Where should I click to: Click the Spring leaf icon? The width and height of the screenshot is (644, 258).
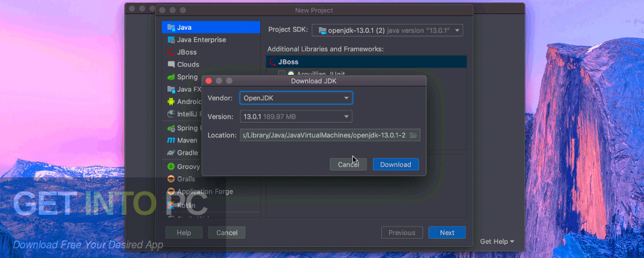pyautogui.click(x=171, y=77)
